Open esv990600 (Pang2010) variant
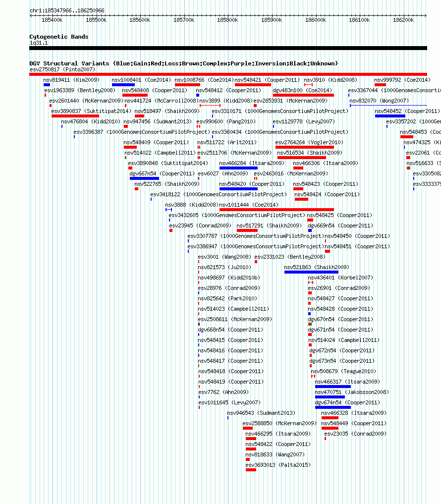This screenshot has width=441, height=504. pyautogui.click(x=226, y=121)
